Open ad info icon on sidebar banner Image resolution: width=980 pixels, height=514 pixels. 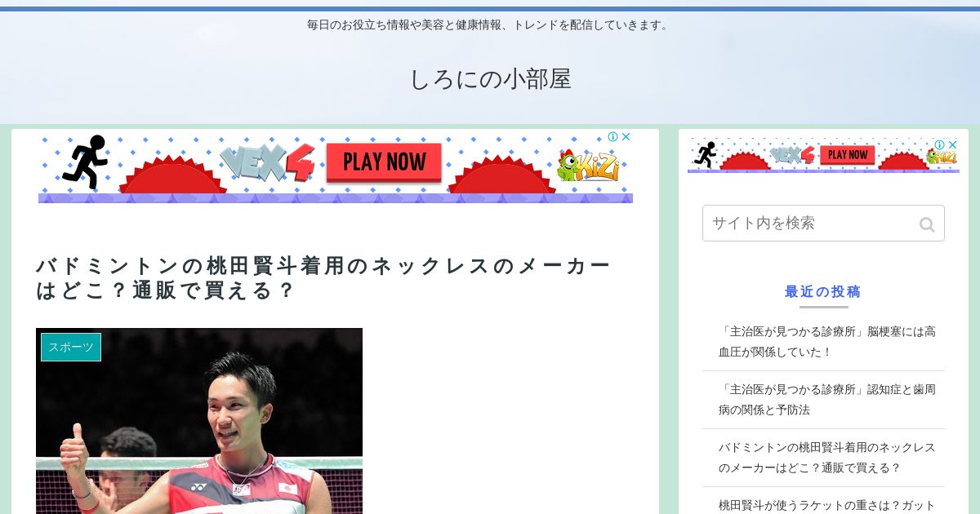click(940, 144)
